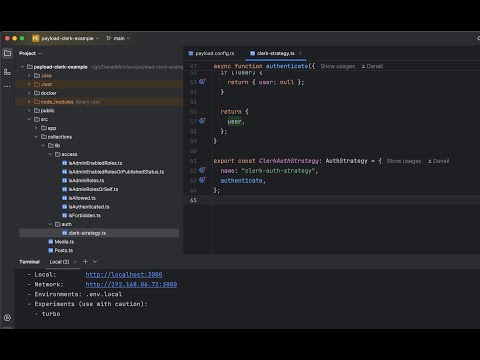
Task: Click the "clerk-auth-strategy" string
Action: point(278,171)
